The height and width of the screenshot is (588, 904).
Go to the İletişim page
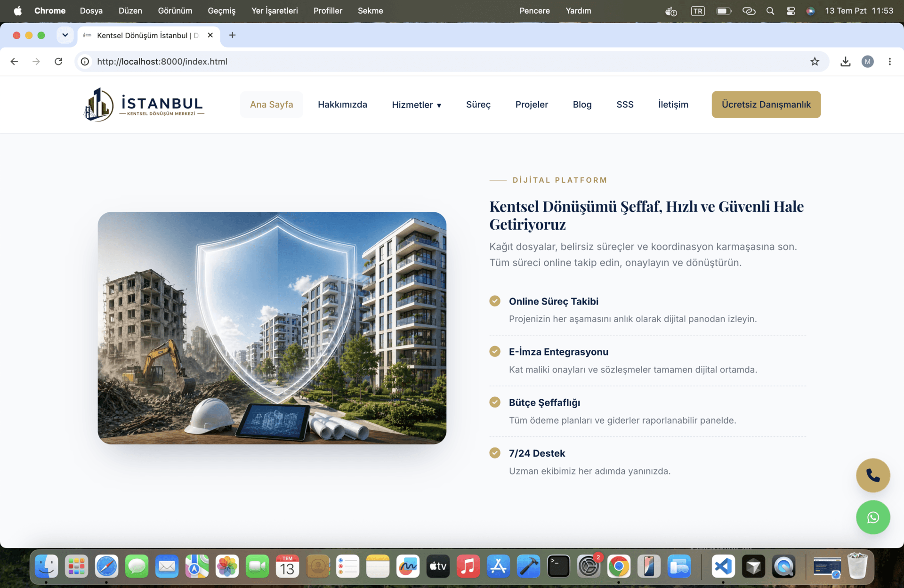click(x=673, y=105)
